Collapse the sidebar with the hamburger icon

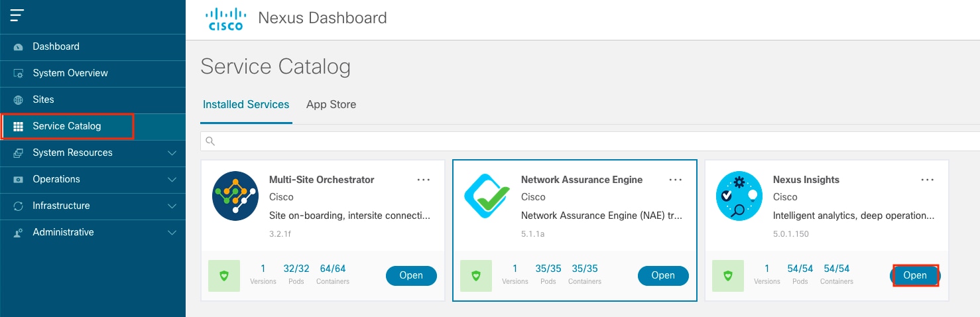17,16
